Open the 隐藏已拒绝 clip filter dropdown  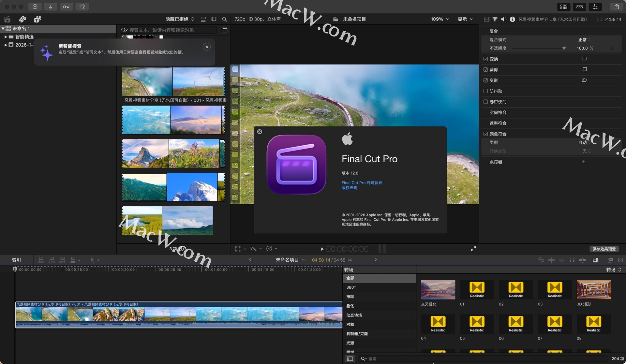(180, 19)
